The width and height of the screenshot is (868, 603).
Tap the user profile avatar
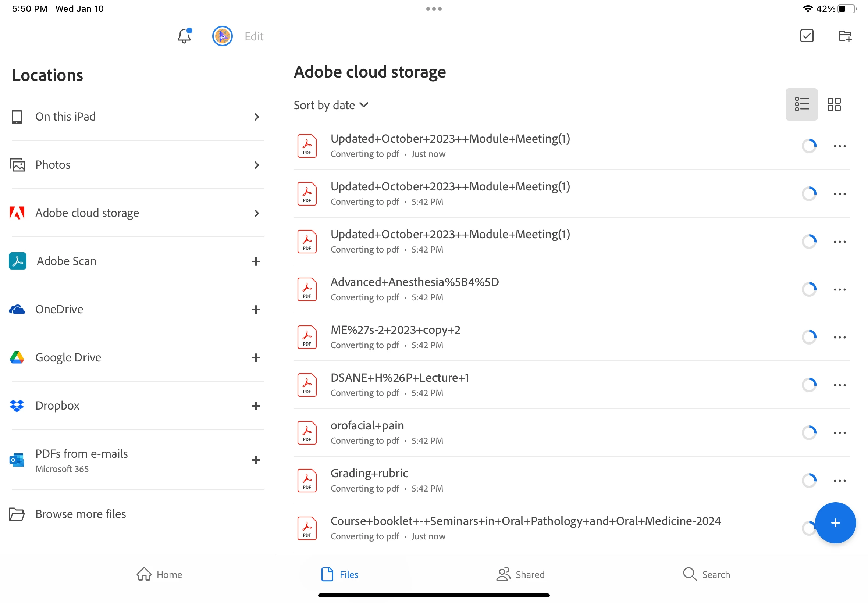(x=222, y=36)
